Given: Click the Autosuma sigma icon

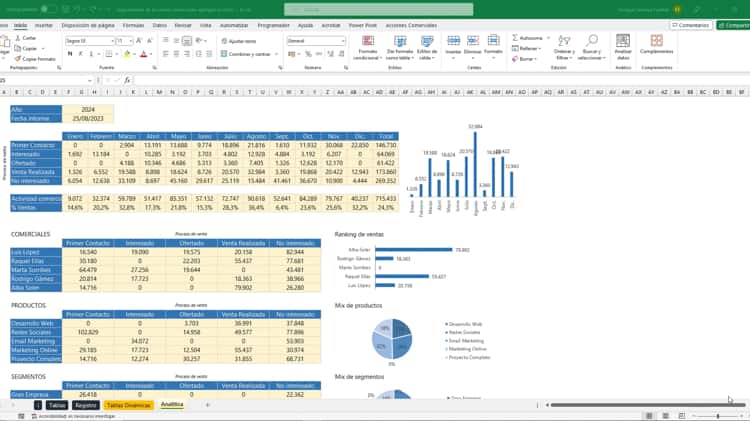Looking at the screenshot, I should (514, 38).
